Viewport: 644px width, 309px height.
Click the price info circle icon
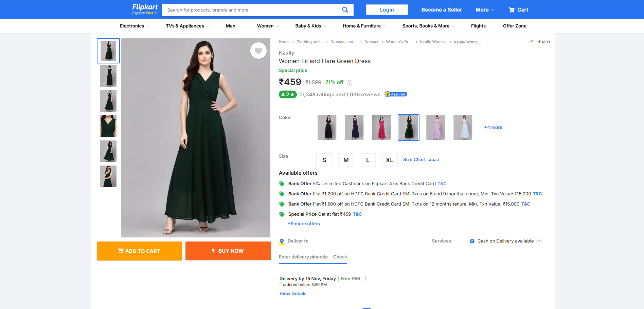click(x=350, y=82)
